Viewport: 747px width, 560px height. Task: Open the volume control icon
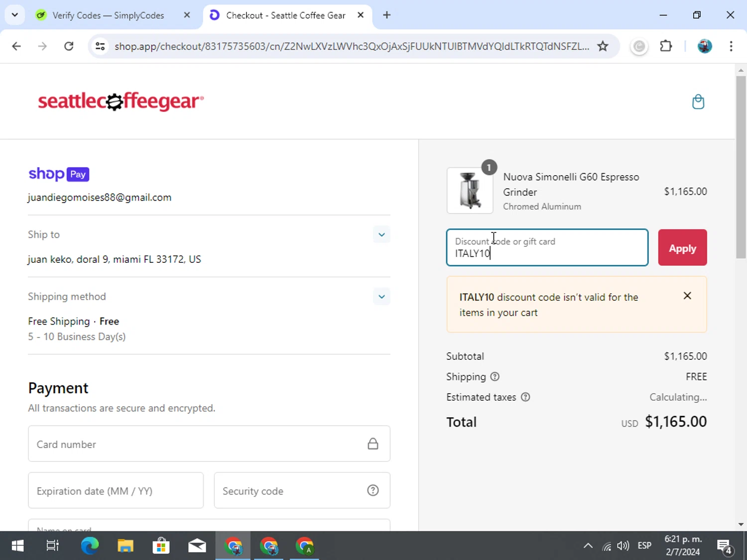[623, 546]
